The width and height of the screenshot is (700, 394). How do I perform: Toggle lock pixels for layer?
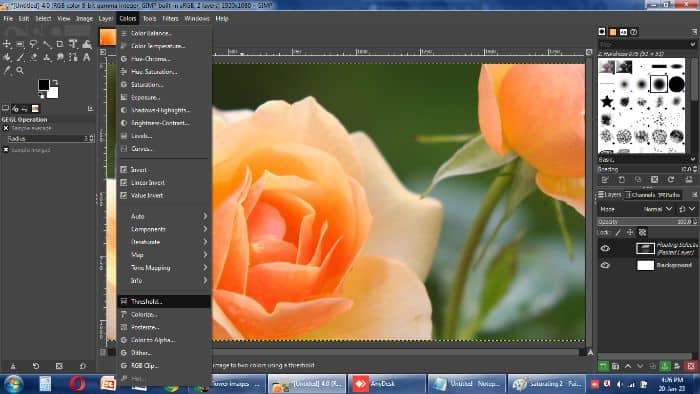pyautogui.click(x=618, y=232)
